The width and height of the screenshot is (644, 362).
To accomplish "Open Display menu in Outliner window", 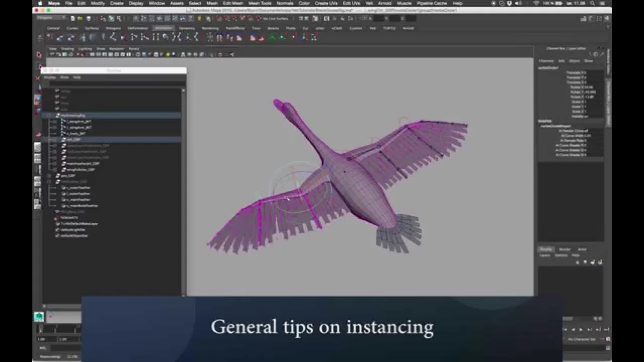I will point(50,77).
